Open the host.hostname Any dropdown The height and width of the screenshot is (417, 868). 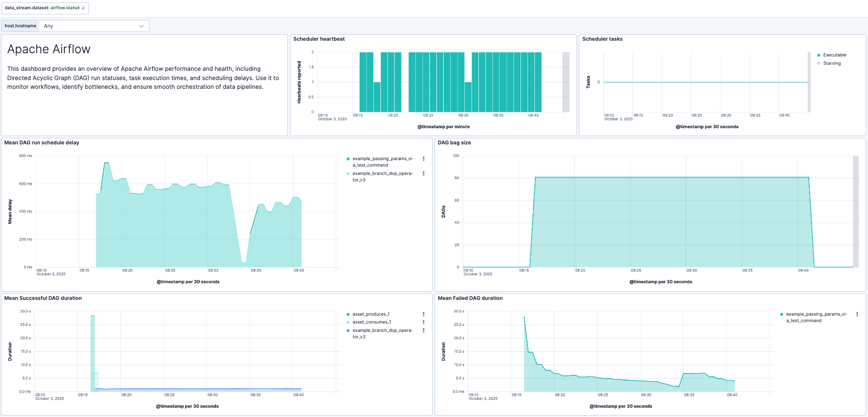point(94,26)
